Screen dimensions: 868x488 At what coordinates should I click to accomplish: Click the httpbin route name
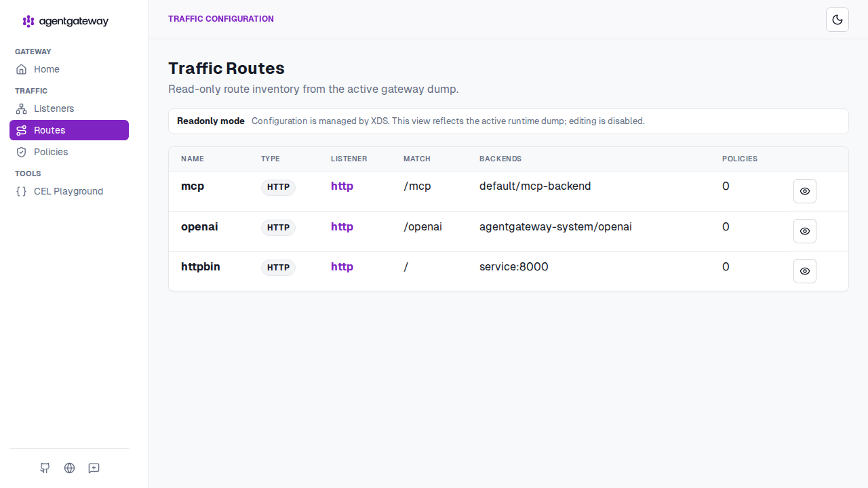[201, 267]
